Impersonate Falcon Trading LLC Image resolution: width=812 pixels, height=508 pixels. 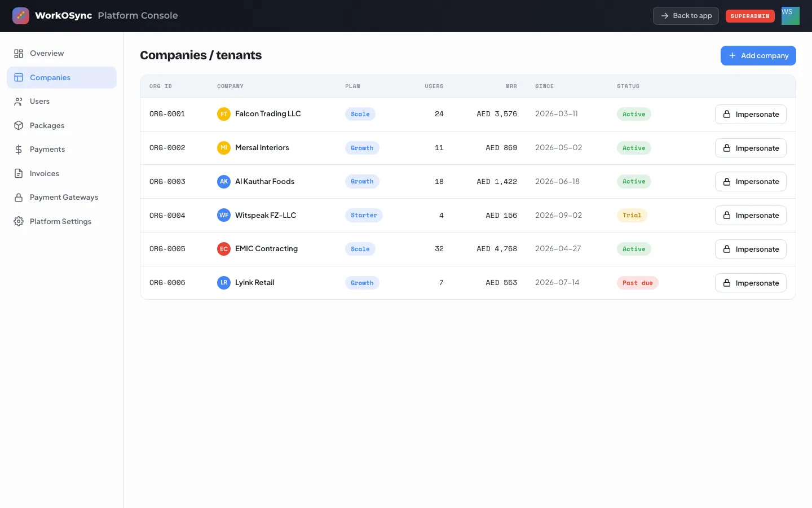(751, 114)
